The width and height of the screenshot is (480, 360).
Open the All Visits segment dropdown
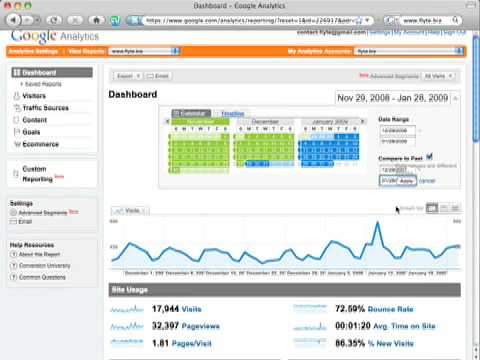click(x=438, y=76)
